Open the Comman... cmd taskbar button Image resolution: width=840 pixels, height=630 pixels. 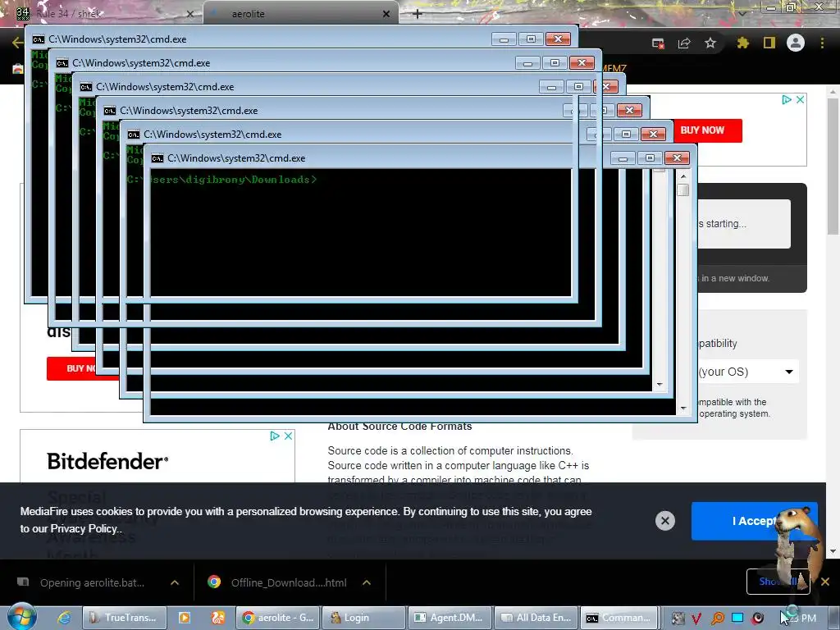tap(621, 618)
